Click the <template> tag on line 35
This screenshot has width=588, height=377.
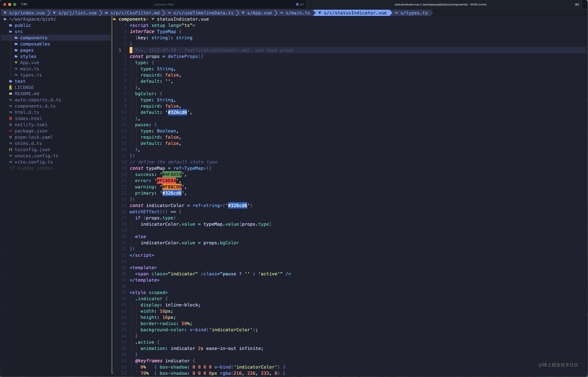tap(143, 268)
